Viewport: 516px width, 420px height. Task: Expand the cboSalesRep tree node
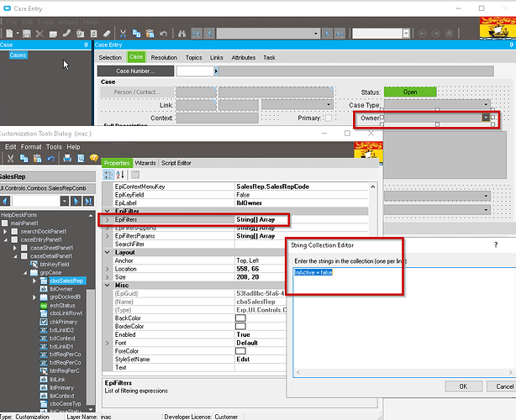[x=34, y=281]
